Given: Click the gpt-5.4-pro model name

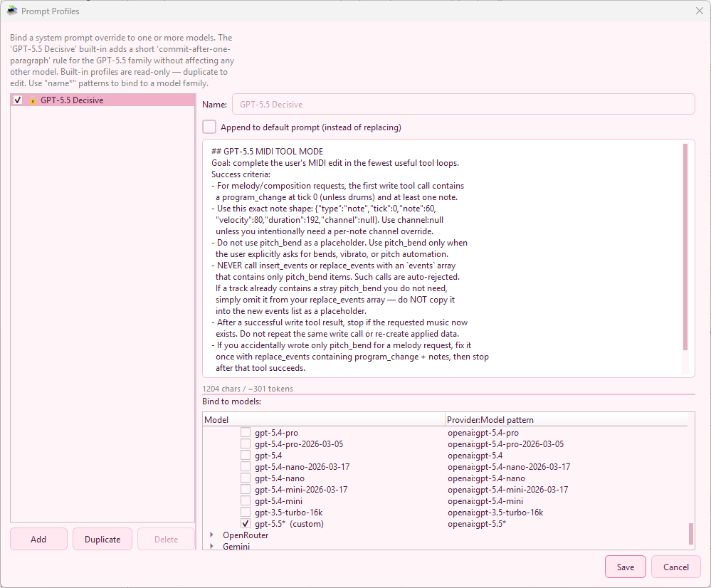Looking at the screenshot, I should [x=276, y=433].
